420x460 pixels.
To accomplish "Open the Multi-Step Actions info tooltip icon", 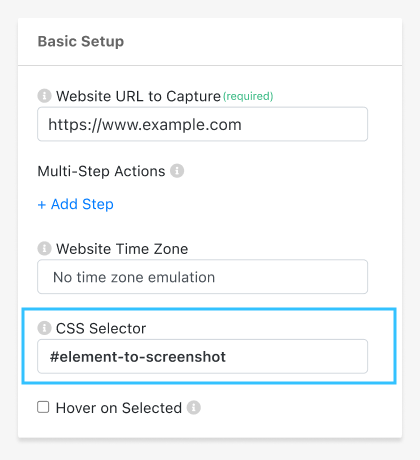I will coord(177,171).
